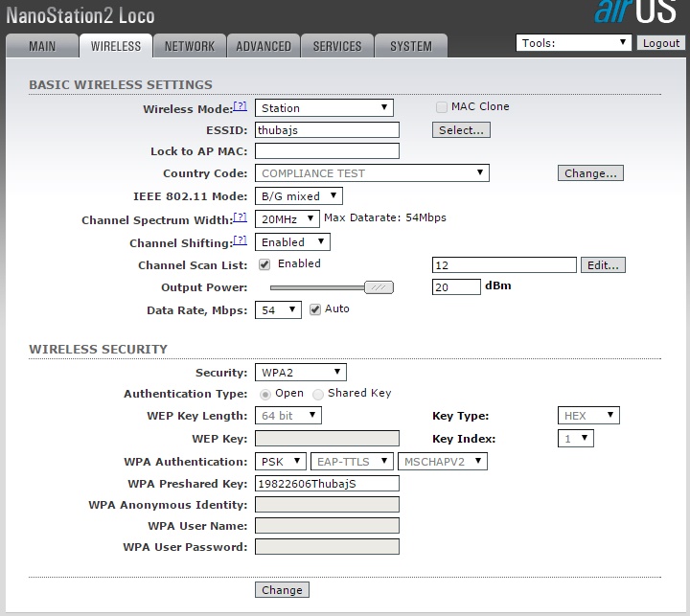
Task: Open Channel Shifting help [?] link
Action: [241, 241]
